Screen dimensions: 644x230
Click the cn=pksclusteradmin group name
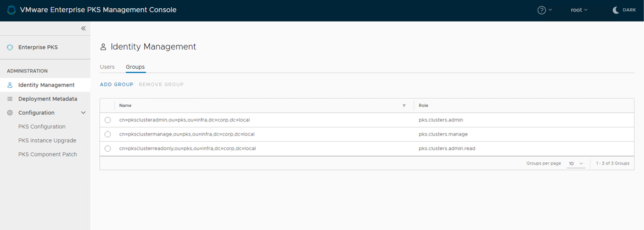tap(184, 120)
